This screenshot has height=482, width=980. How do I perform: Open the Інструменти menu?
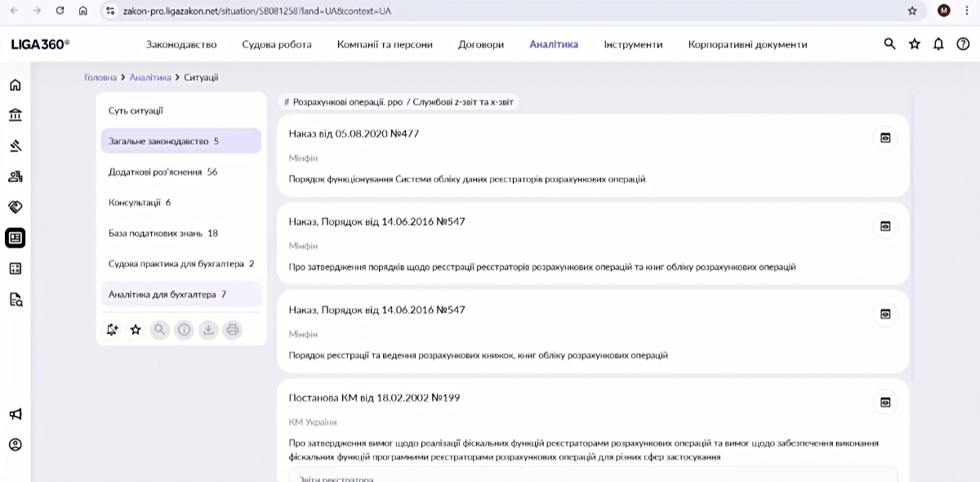(633, 45)
